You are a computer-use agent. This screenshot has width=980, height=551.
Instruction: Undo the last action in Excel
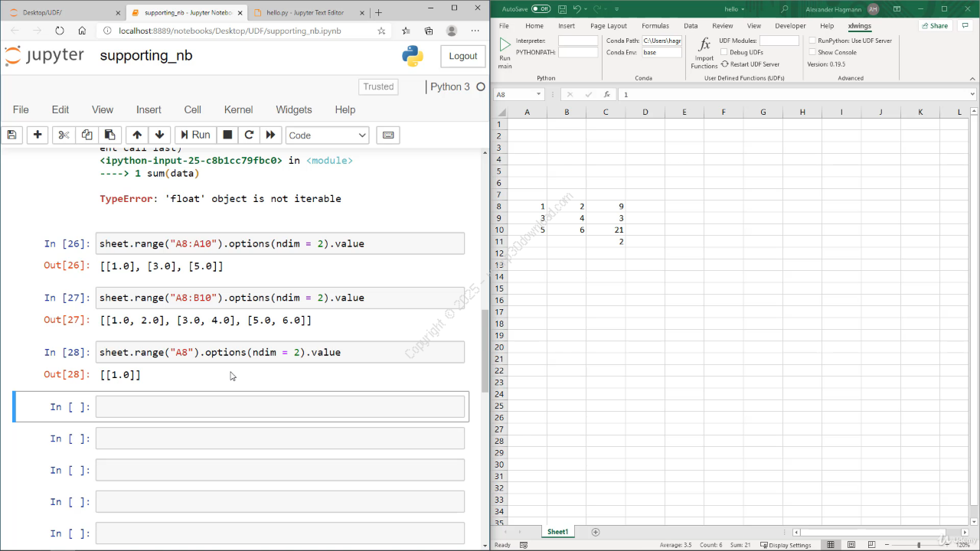pos(577,8)
